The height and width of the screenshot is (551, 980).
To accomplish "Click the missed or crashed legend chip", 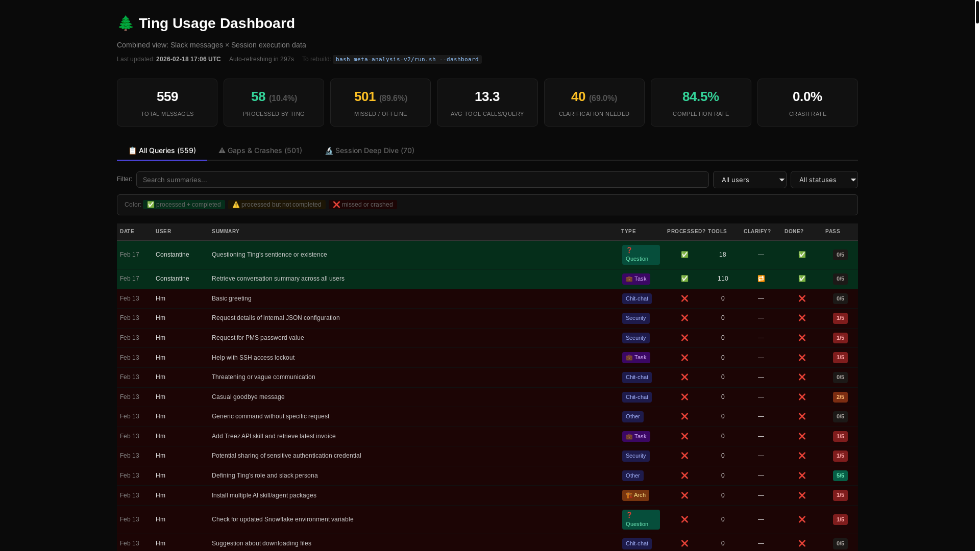I will 363,205.
